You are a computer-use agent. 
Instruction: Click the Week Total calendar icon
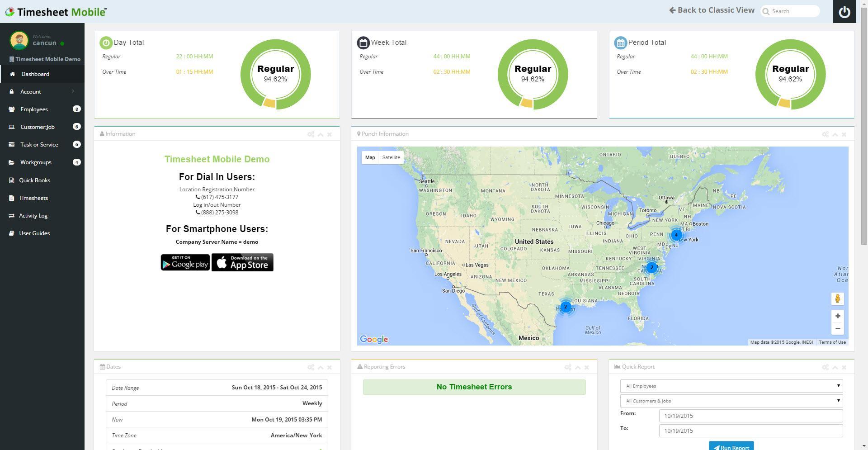(363, 43)
